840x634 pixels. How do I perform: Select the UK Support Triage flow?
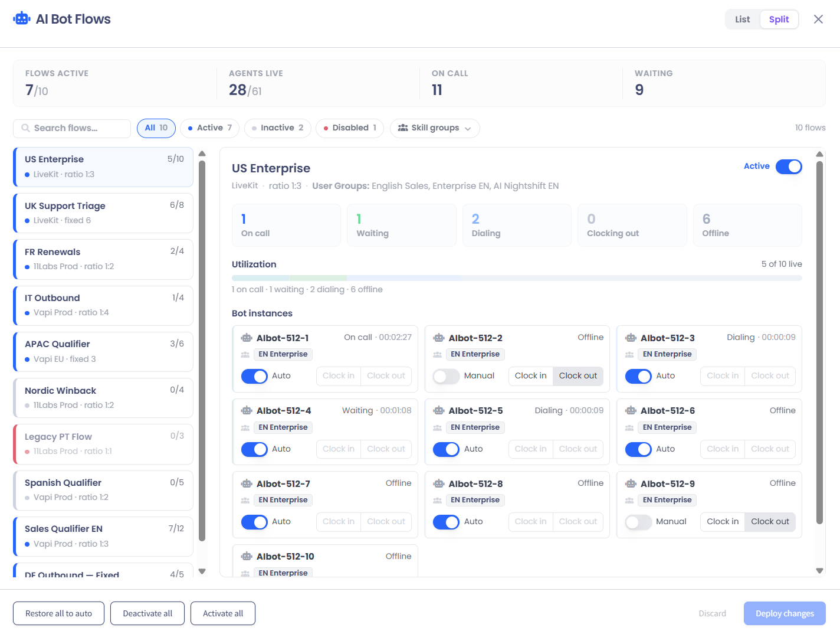pos(103,213)
